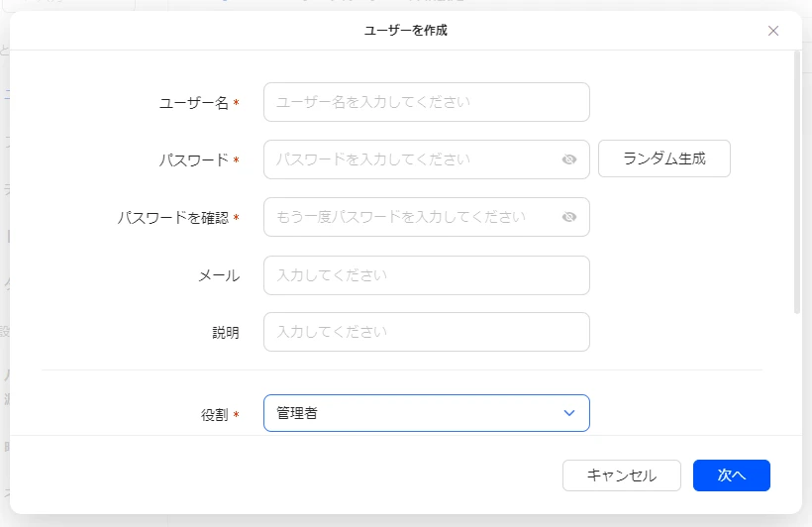Focus the 説明 input field
The width and height of the screenshot is (812, 527).
pyautogui.click(x=426, y=332)
